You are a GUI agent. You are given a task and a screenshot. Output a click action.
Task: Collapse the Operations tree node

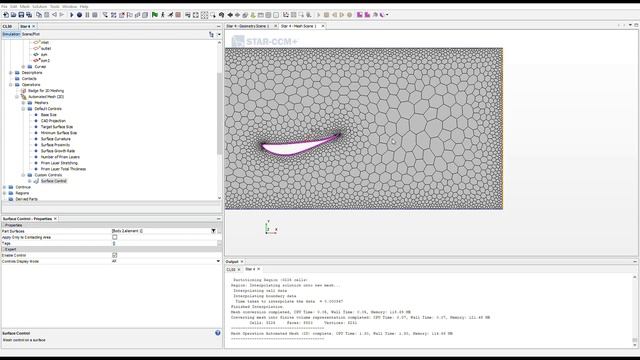tap(11, 84)
